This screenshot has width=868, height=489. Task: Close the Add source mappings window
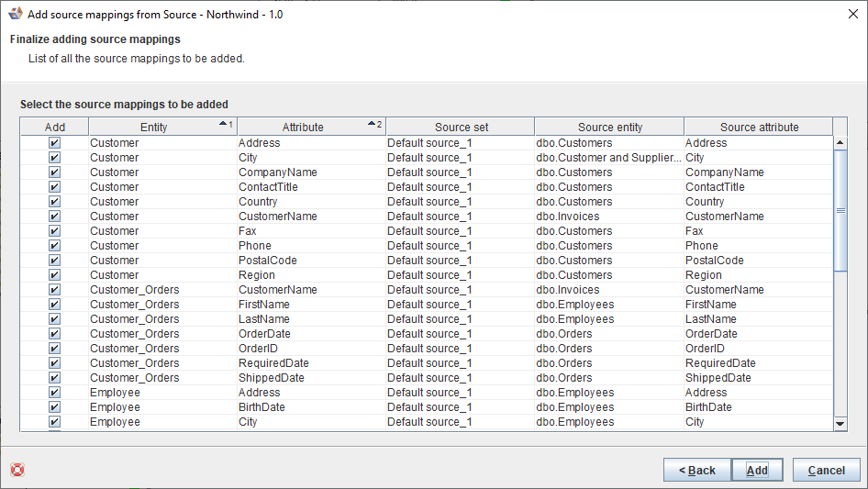coord(847,13)
